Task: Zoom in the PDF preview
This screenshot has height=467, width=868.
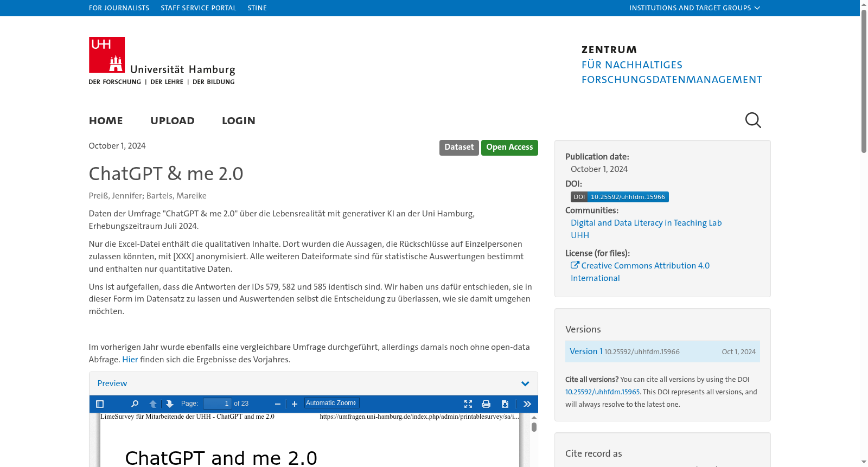Action: [x=295, y=404]
